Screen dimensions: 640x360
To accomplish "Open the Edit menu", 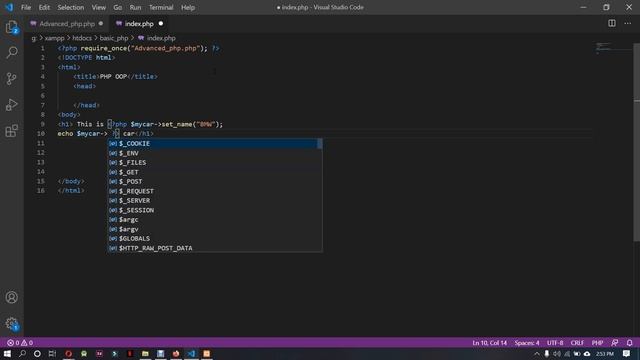I will point(44,7).
